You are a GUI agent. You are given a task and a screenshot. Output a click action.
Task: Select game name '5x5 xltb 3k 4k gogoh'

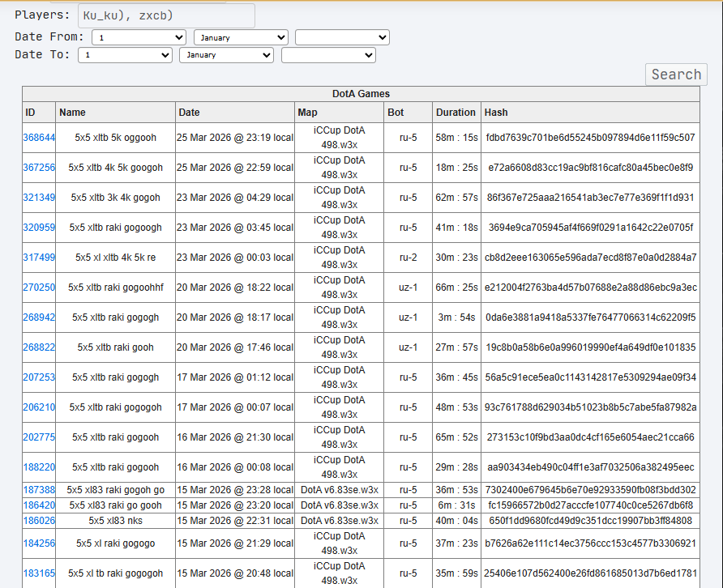click(115, 198)
